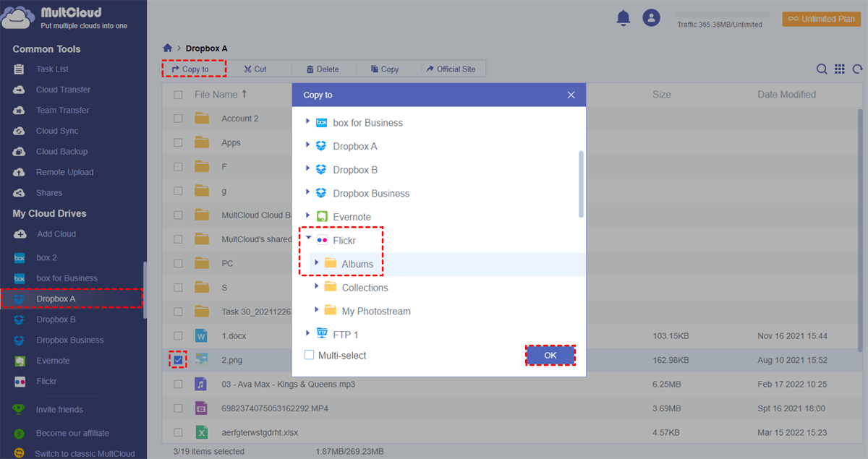Open the user account avatar icon
Viewport: 868px width, 459px height.
(652, 18)
